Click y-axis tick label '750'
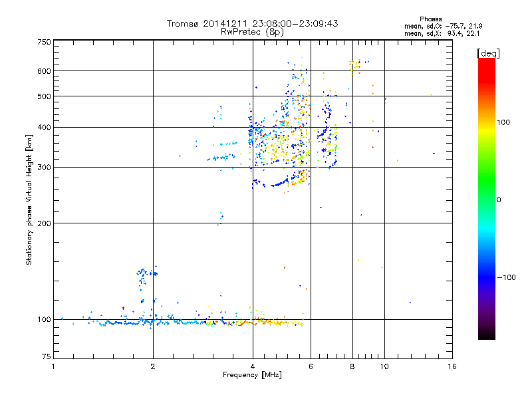Viewport: 532px width, 399px height. [x=44, y=42]
